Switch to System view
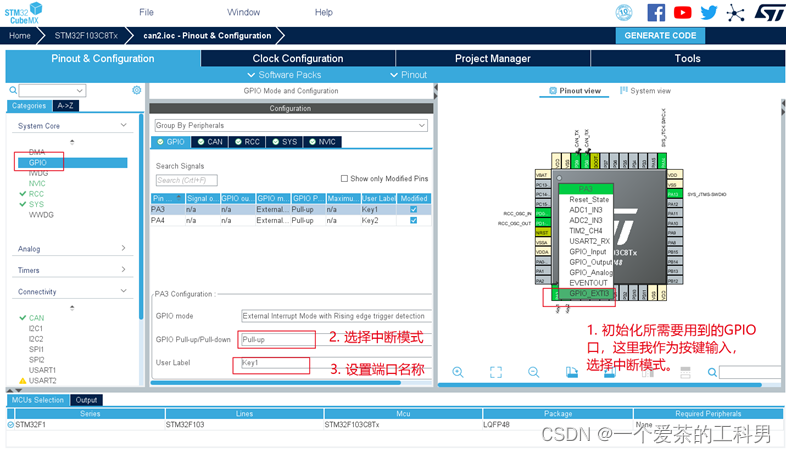The image size is (786, 453). coord(646,91)
